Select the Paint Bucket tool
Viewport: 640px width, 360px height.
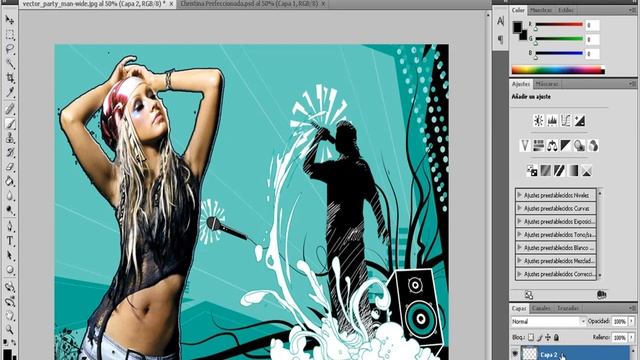pyautogui.click(x=10, y=181)
